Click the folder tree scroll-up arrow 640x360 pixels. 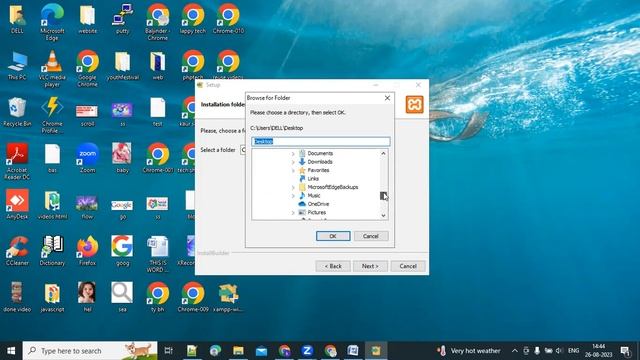383,153
